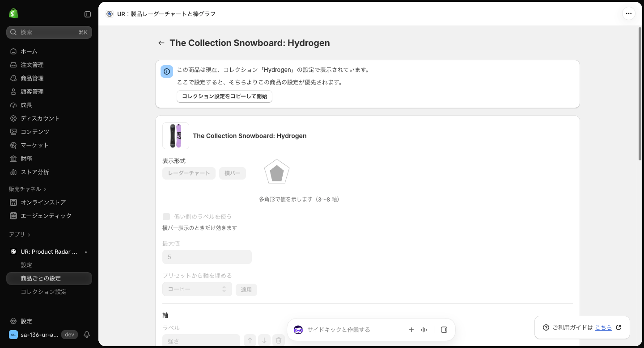The width and height of the screenshot is (644, 348).
Task: Click the 適用 button
Action: [246, 289]
